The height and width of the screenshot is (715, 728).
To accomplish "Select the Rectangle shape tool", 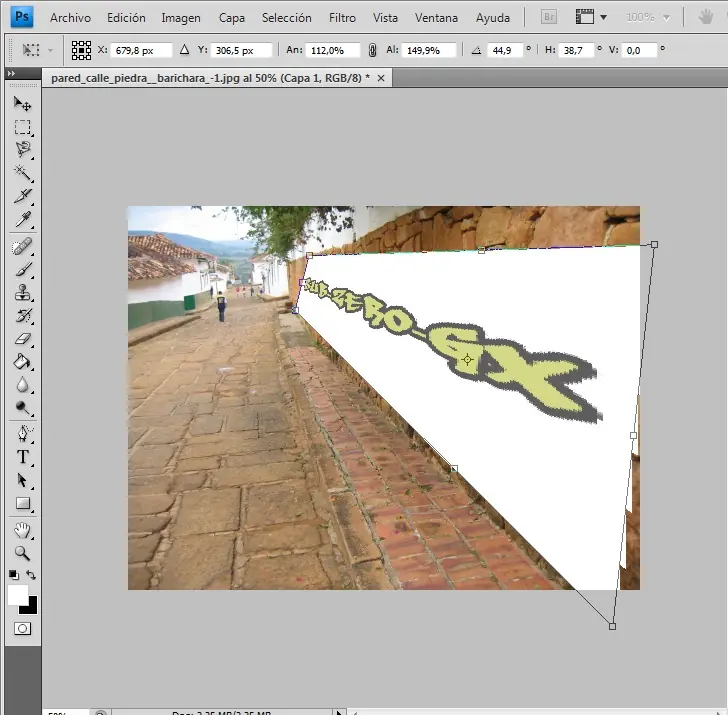I will point(22,503).
